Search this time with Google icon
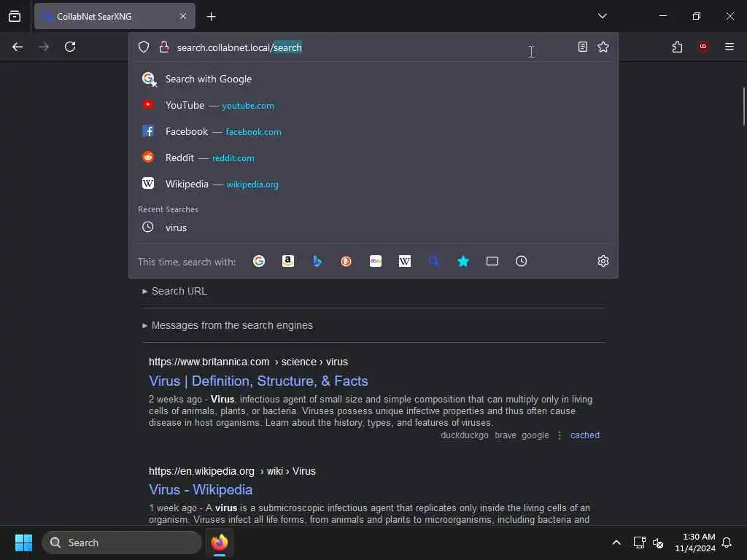The width and height of the screenshot is (747, 560). (x=259, y=261)
